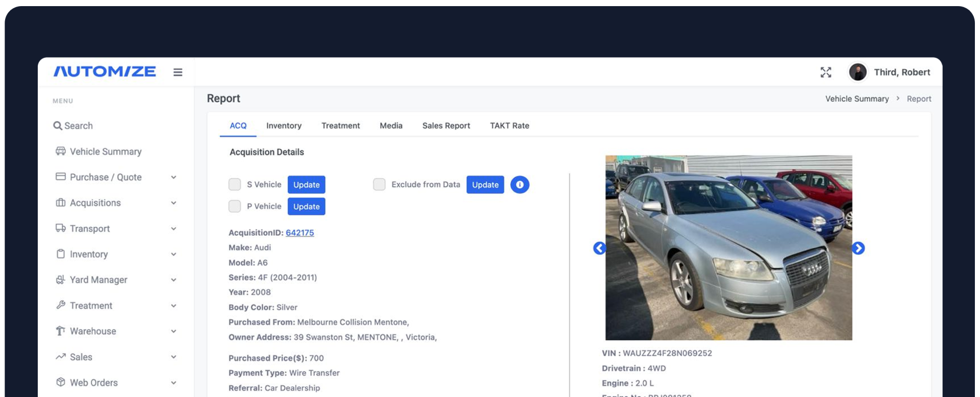980x397 pixels.
Task: Click the user name Third, Robert
Action: coord(902,72)
